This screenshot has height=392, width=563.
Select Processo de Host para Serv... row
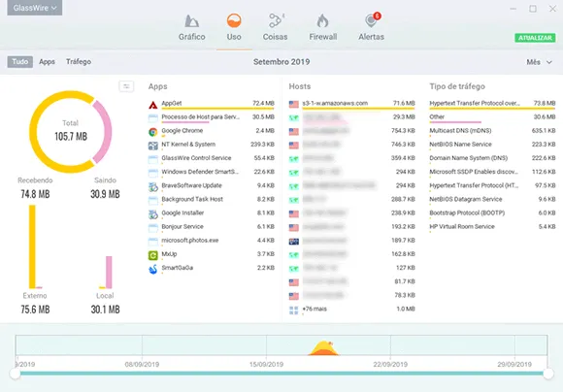click(212, 118)
